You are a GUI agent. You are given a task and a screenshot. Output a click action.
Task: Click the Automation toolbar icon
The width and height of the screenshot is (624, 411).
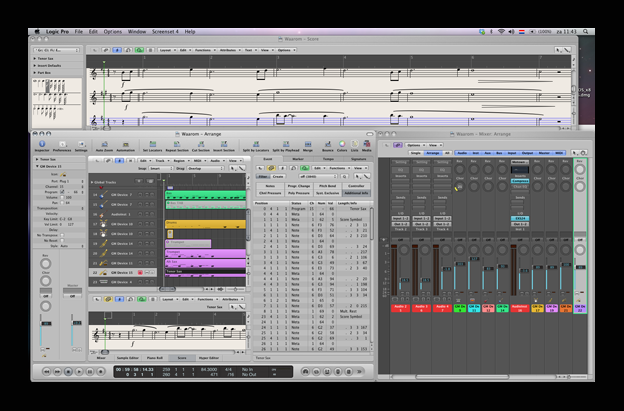[126, 144]
